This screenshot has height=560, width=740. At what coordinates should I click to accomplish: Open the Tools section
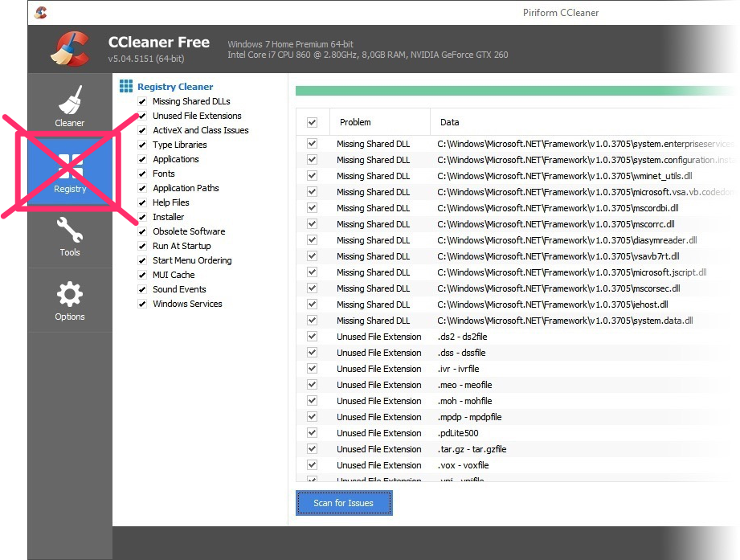pos(70,237)
